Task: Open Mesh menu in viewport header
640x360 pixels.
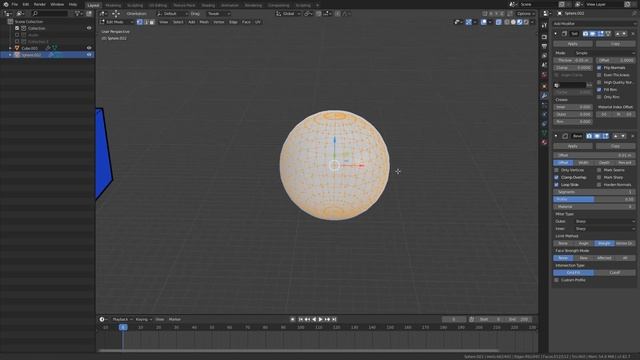Action: pyautogui.click(x=204, y=22)
